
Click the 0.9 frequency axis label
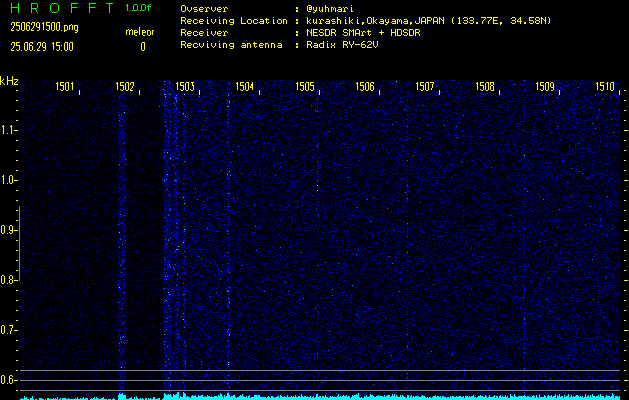tap(7, 230)
